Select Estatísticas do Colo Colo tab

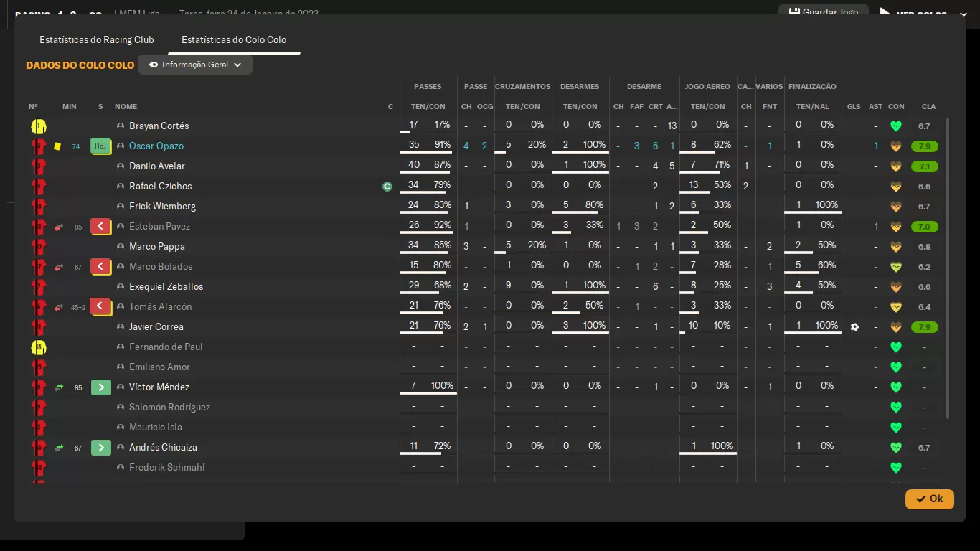[234, 39]
